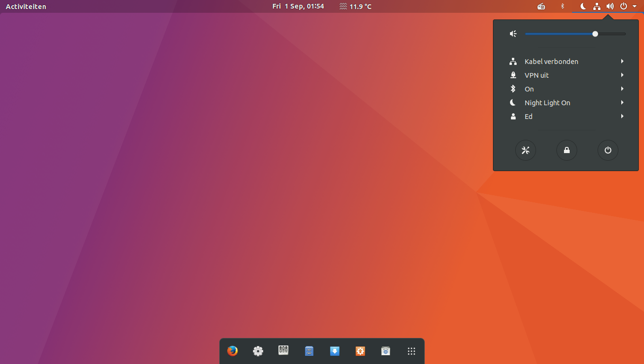Set volume using the system menu slider
This screenshot has height=364, width=644.
point(575,34)
